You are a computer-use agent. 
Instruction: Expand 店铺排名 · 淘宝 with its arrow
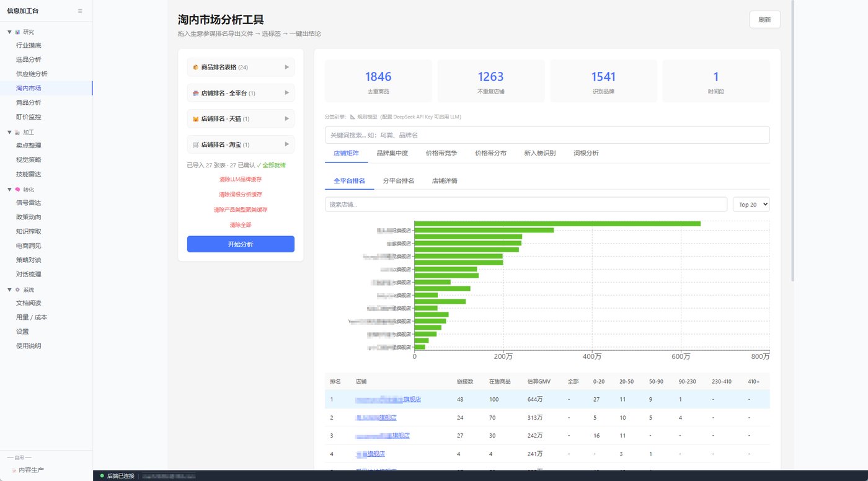pyautogui.click(x=286, y=144)
